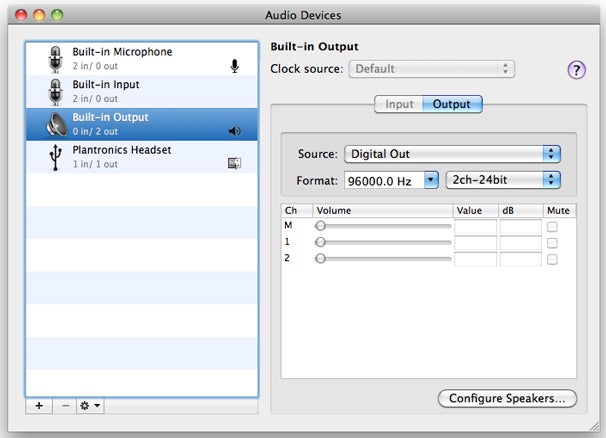Select the Plantronics Headset device name
Image resolution: width=606 pixels, height=438 pixels.
click(122, 150)
